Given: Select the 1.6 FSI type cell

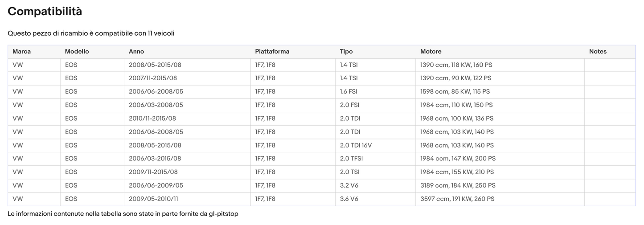Looking at the screenshot, I should 349,92.
